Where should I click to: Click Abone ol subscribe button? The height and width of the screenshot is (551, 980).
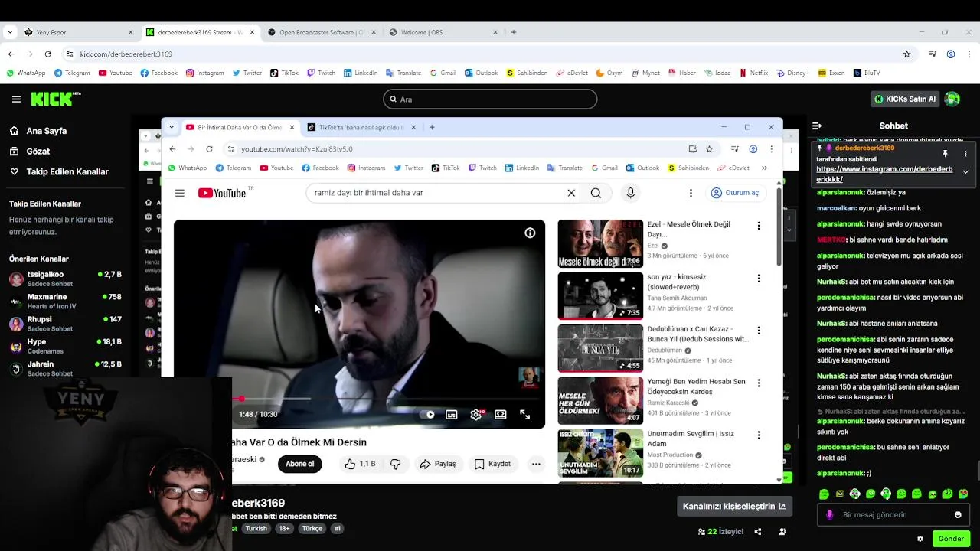click(x=300, y=464)
